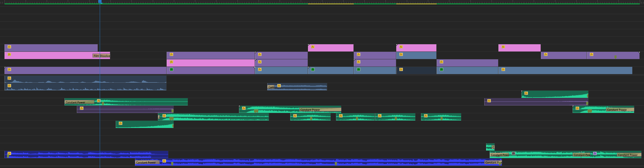This screenshot has width=644, height=168.
Task: Click the gray fx badge on bottom green audio clip
Action: 513,154
